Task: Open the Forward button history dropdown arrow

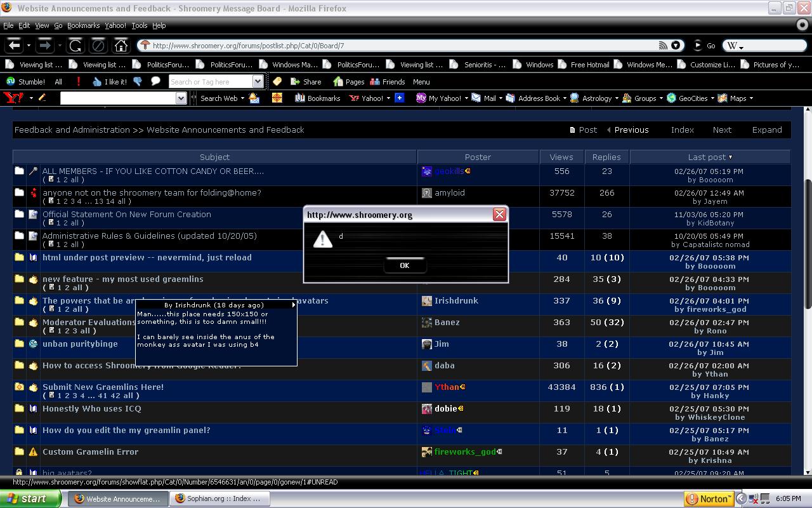Action: point(60,46)
